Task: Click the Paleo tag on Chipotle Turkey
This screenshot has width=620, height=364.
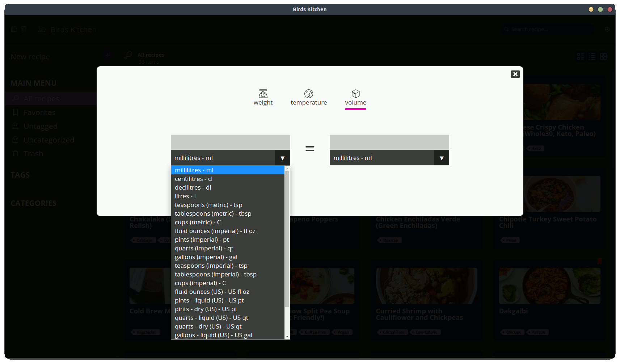Action: 510,240
